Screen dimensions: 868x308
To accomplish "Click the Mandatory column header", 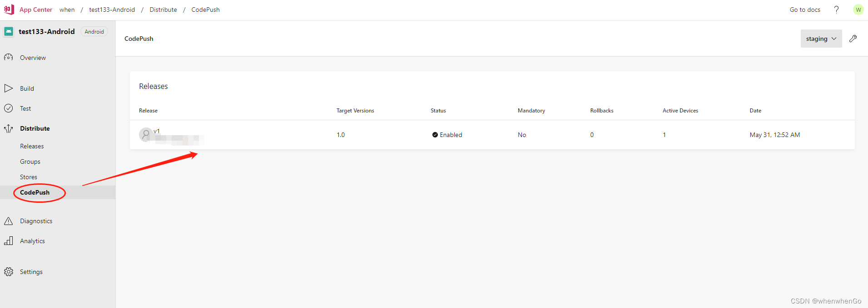I will [x=531, y=111].
